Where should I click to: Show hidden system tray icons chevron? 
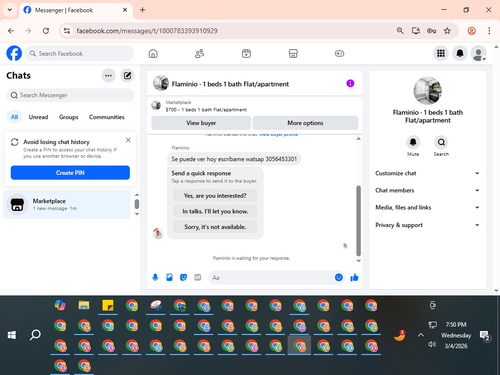click(x=421, y=335)
